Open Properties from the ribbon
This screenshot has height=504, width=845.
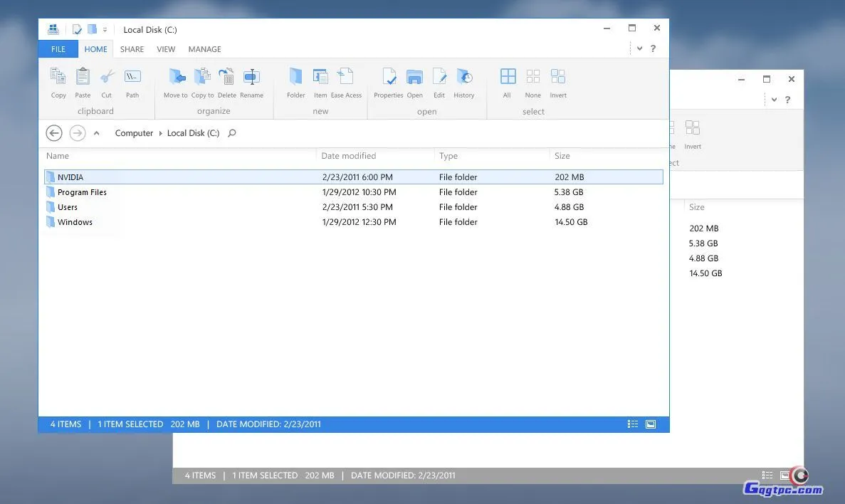389,77
